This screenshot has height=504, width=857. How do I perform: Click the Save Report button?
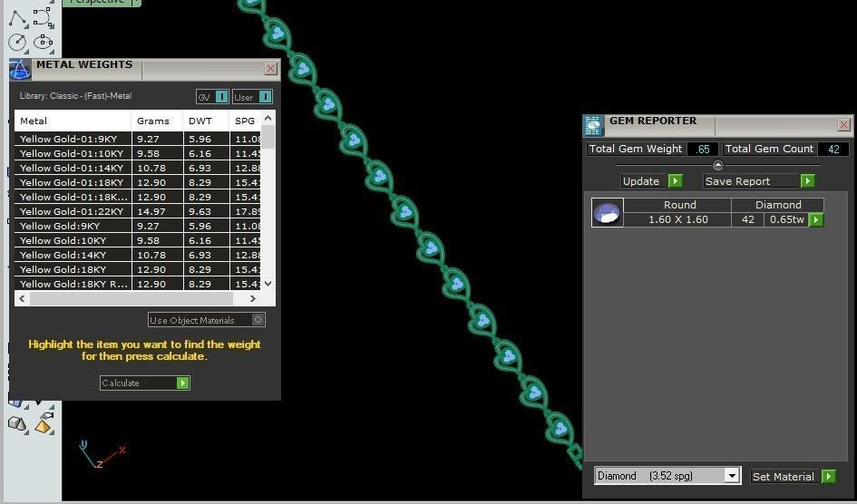759,180
